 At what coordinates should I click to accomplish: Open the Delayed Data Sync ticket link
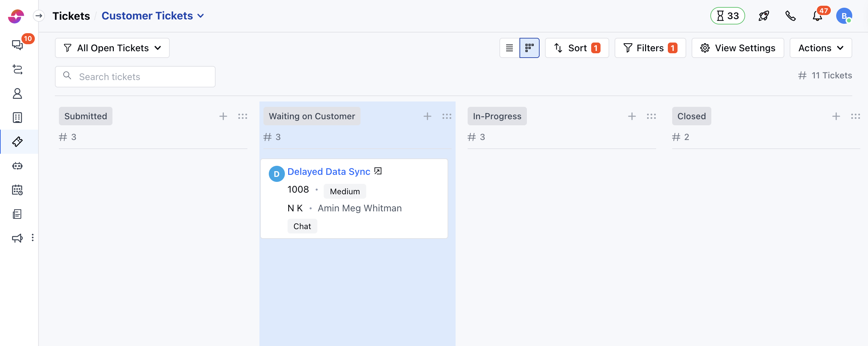pyautogui.click(x=328, y=171)
